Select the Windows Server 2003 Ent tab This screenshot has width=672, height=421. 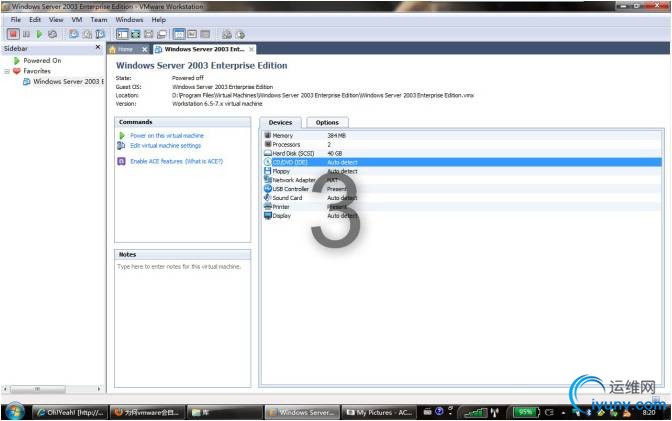tap(204, 49)
